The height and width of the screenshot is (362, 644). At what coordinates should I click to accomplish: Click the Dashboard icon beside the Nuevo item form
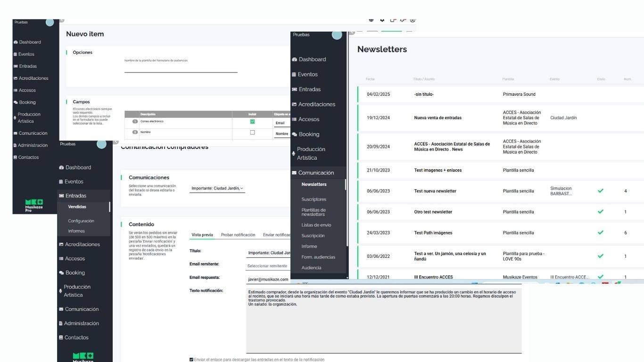pyautogui.click(x=16, y=42)
